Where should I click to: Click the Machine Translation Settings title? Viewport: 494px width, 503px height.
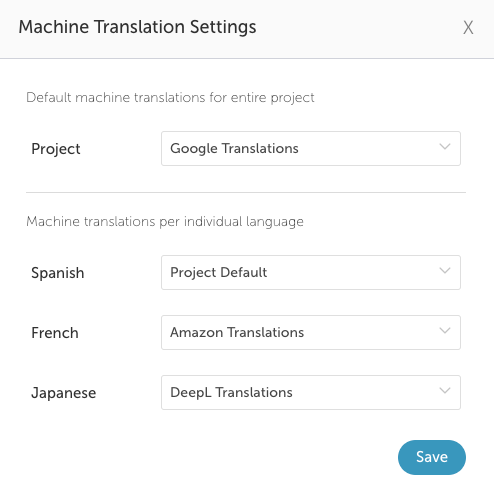point(137,27)
